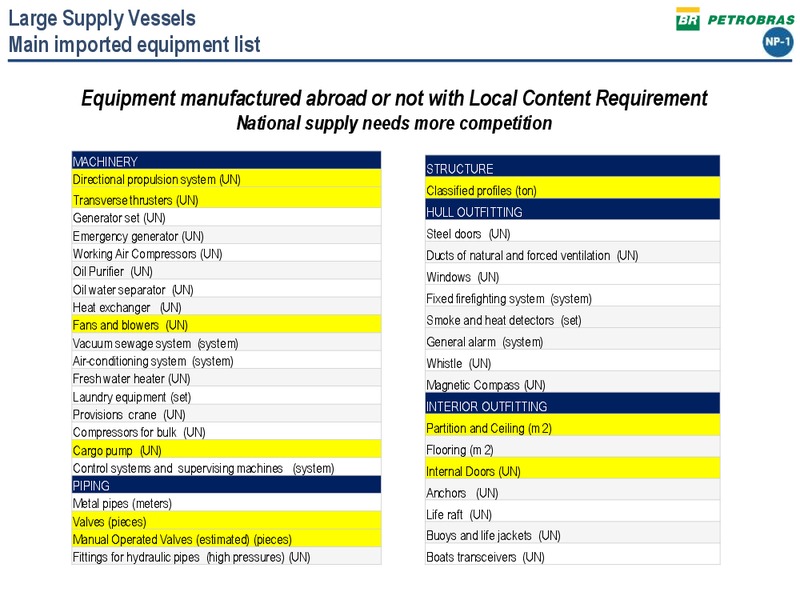The image size is (800, 600).
Task: Select the Transverse thrusters (UN) row
Action: (226, 199)
